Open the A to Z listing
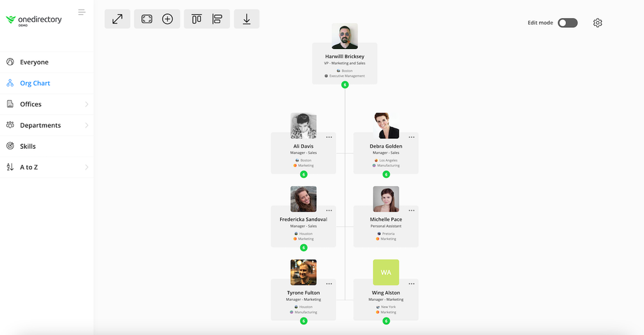The image size is (644, 335). (28, 167)
